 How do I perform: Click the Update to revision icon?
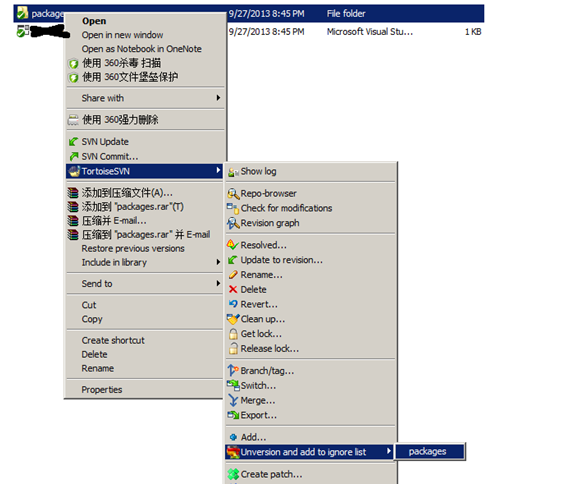click(233, 260)
